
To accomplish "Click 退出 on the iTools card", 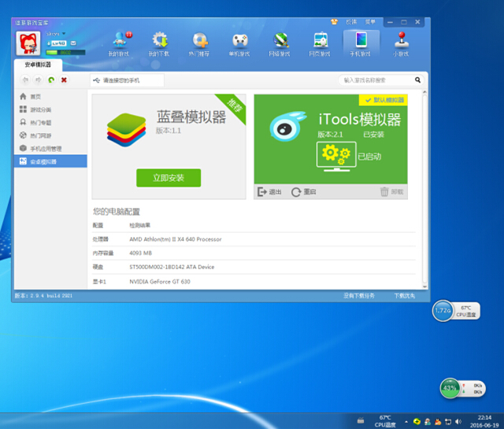I will [269, 192].
